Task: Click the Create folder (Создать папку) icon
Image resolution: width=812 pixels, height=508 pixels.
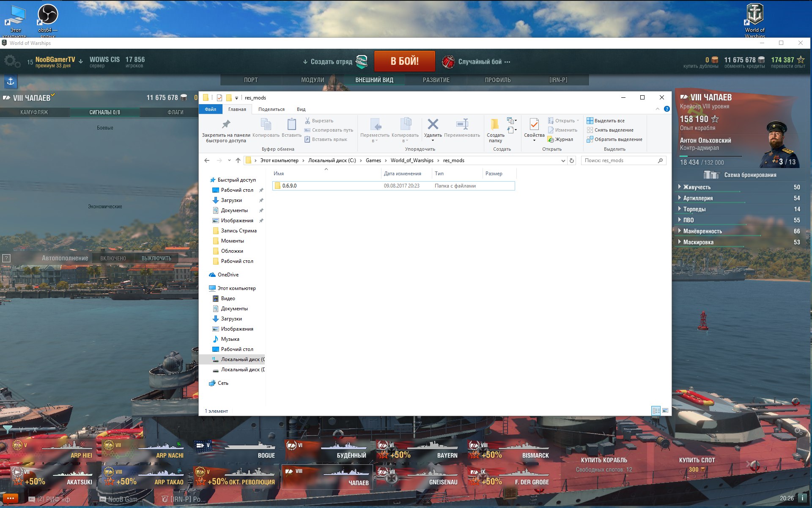Action: [x=495, y=124]
